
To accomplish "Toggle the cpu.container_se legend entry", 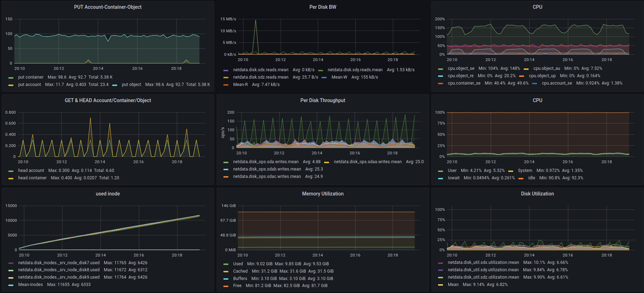I will click(464, 83).
